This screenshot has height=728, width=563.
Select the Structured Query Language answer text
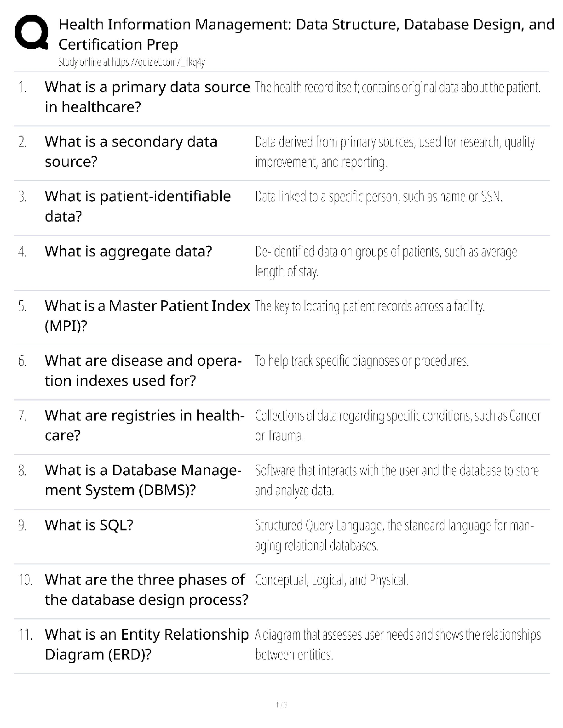point(394,535)
